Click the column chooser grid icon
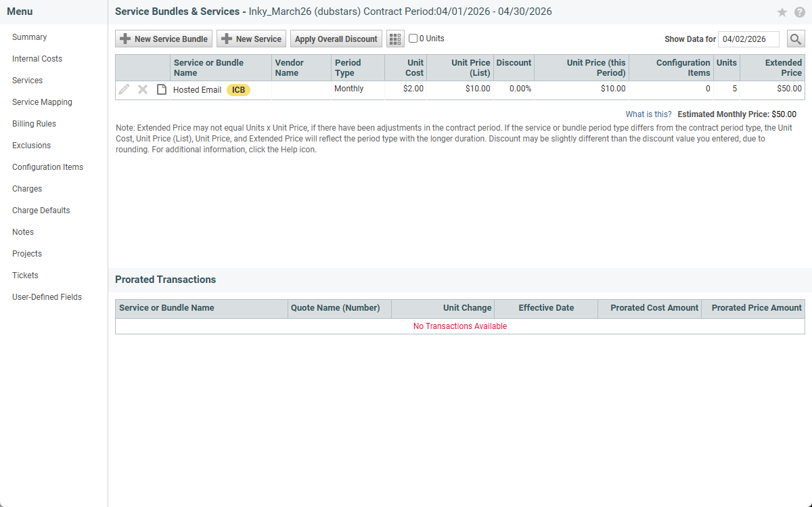This screenshot has height=507, width=812. pos(395,39)
